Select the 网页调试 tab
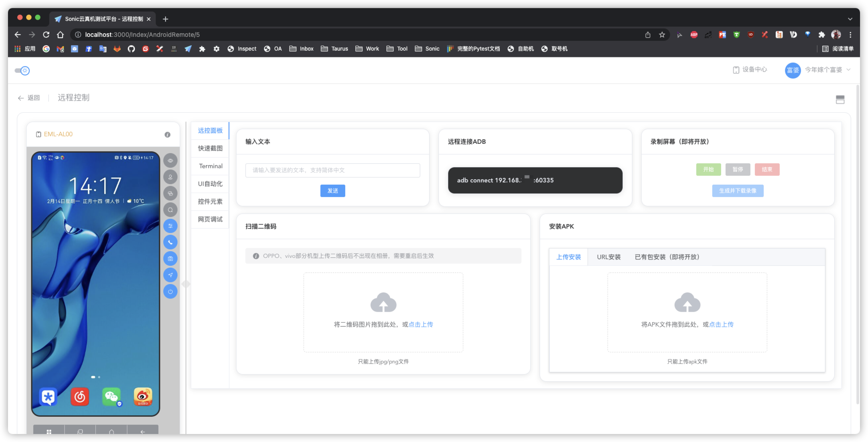Image resolution: width=868 pixels, height=442 pixels. 210,219
